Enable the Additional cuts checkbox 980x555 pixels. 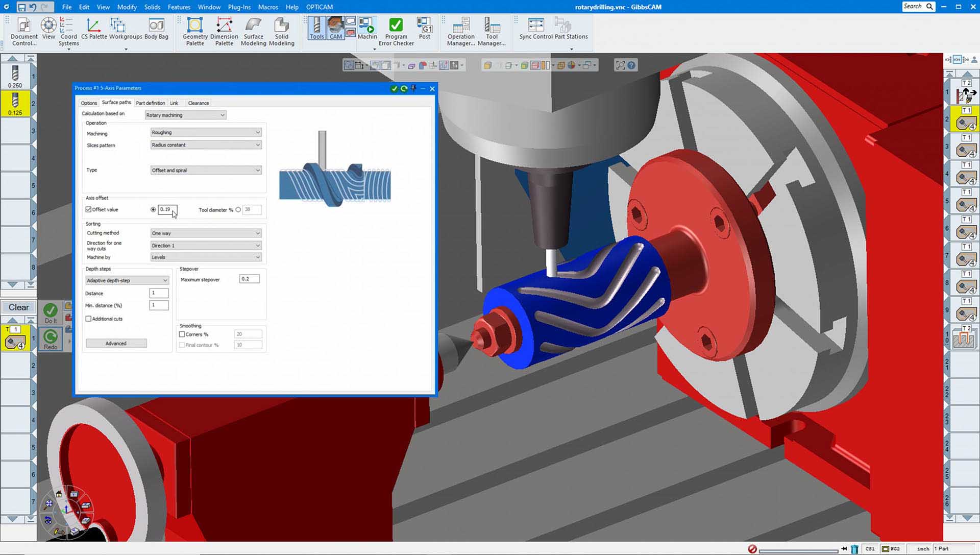88,318
